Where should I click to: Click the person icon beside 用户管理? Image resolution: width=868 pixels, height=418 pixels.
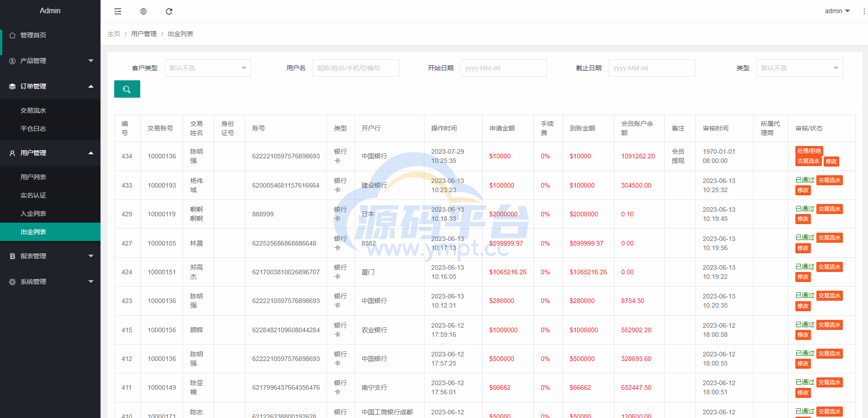click(12, 153)
